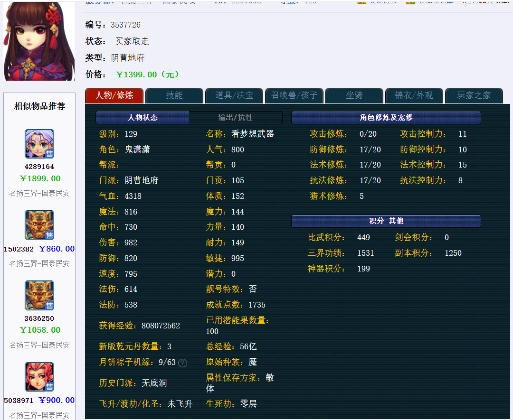Select the 人物状态 sub-tab
Viewport: 513px width, 420px height.
coord(142,117)
